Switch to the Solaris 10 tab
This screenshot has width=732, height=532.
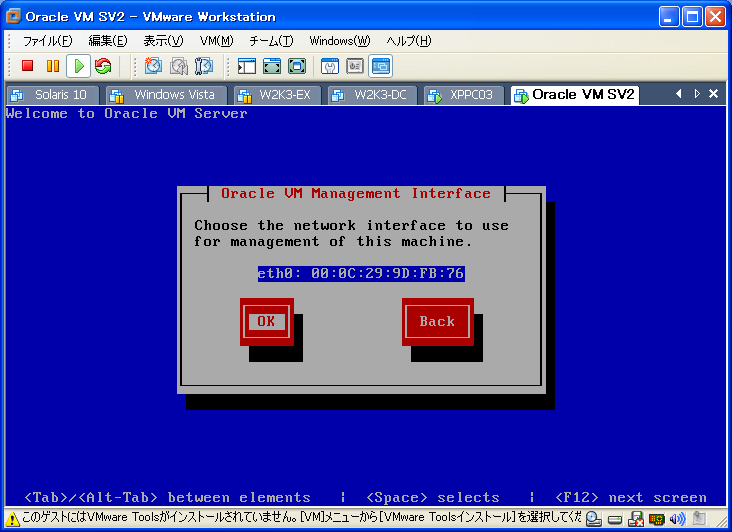pos(53,95)
